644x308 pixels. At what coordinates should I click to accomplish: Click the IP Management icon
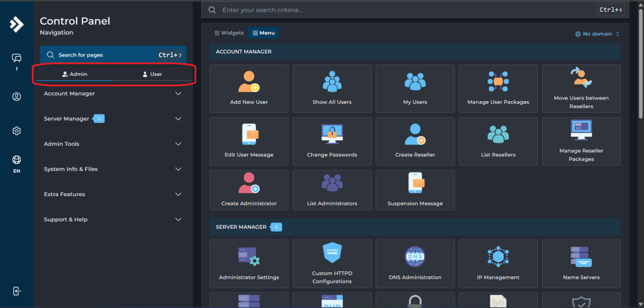[x=498, y=257]
